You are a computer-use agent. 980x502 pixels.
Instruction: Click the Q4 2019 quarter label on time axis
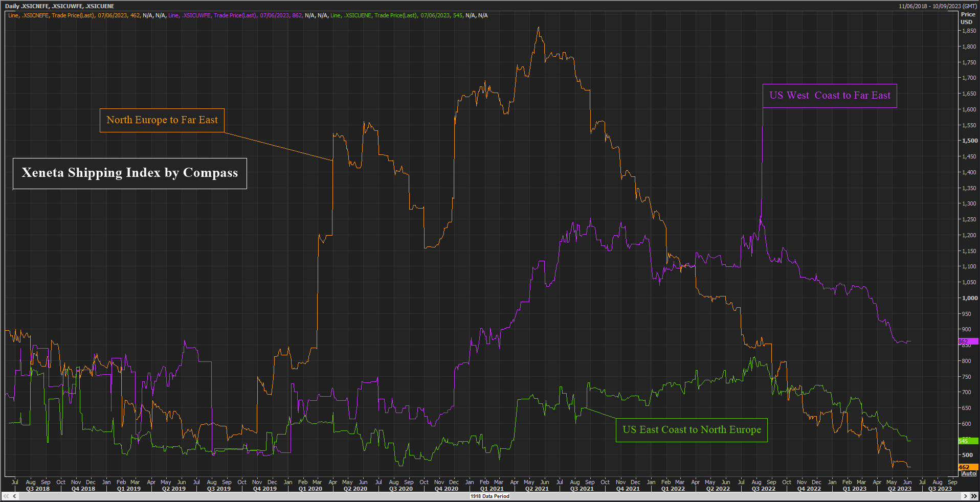click(x=265, y=489)
